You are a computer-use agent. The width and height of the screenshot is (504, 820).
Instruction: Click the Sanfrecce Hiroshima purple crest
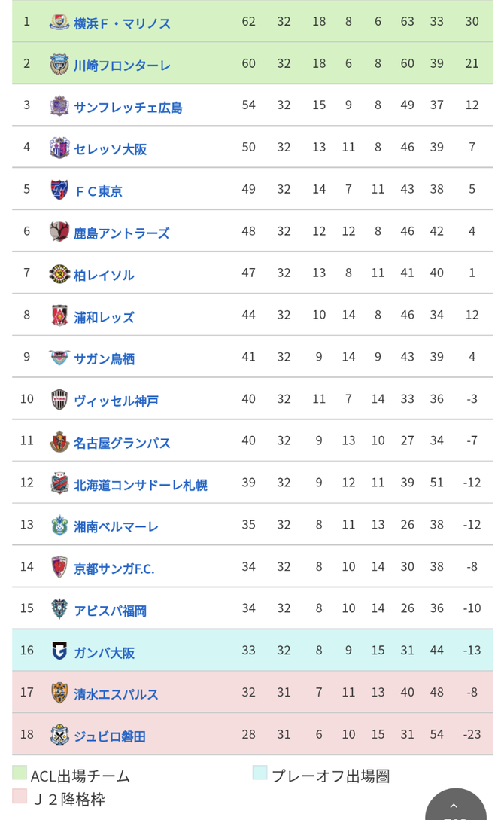pos(59,105)
